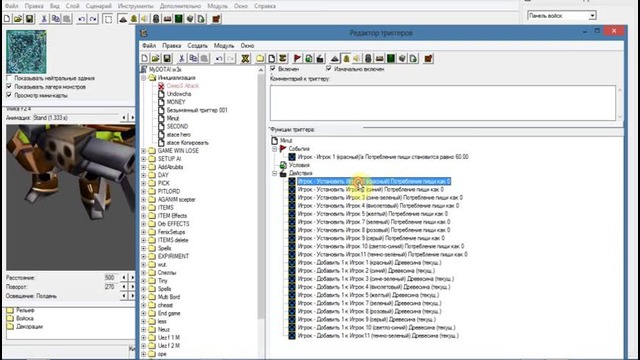Open Campaign editor from Trigger Editor toolbar
The image size is (640, 360).
pyautogui.click(x=380, y=59)
